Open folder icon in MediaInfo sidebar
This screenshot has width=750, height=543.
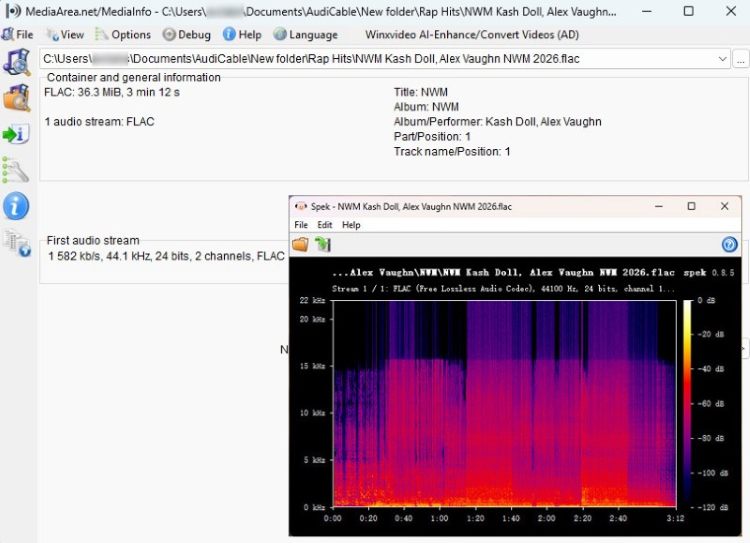pyautogui.click(x=17, y=98)
